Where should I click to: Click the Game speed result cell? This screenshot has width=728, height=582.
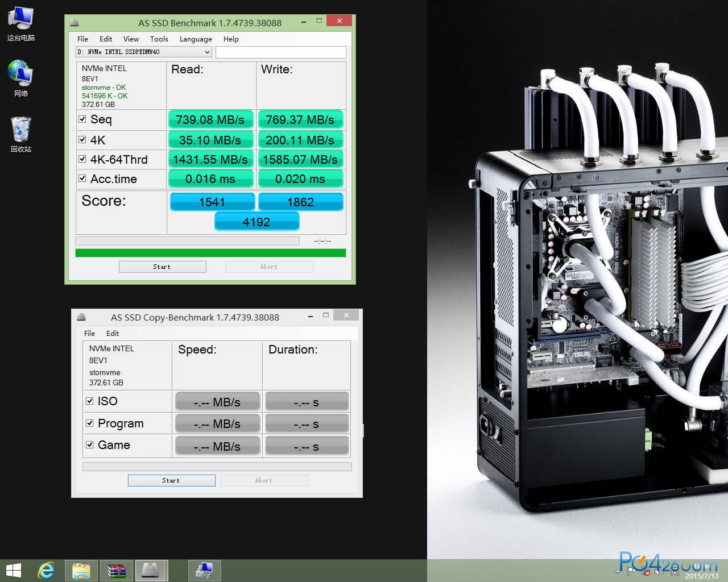pyautogui.click(x=217, y=446)
